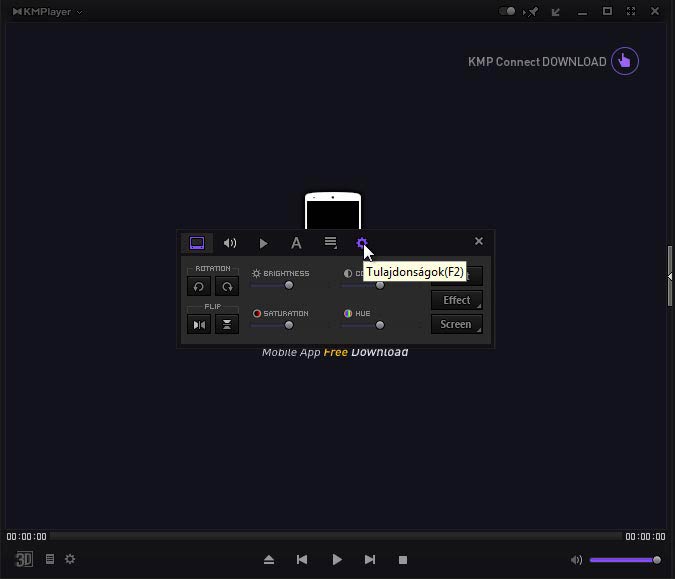
Task: Open Properties gear in control box
Action: pos(362,243)
